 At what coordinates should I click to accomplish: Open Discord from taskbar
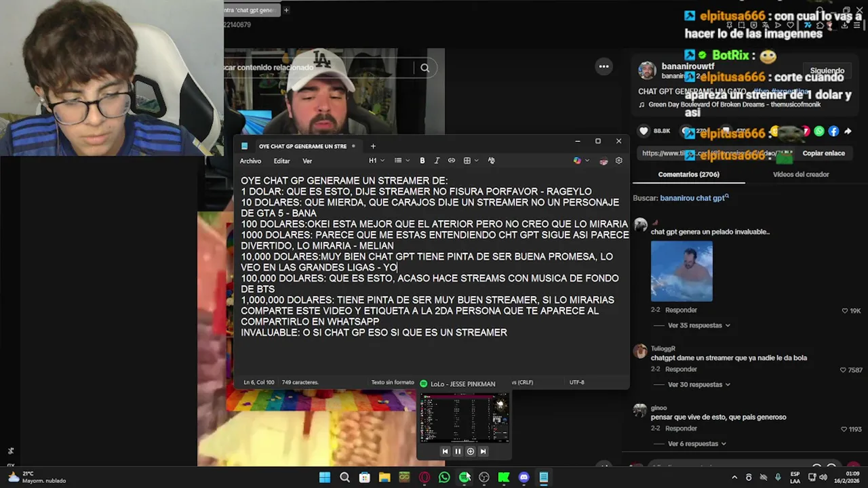tap(524, 477)
